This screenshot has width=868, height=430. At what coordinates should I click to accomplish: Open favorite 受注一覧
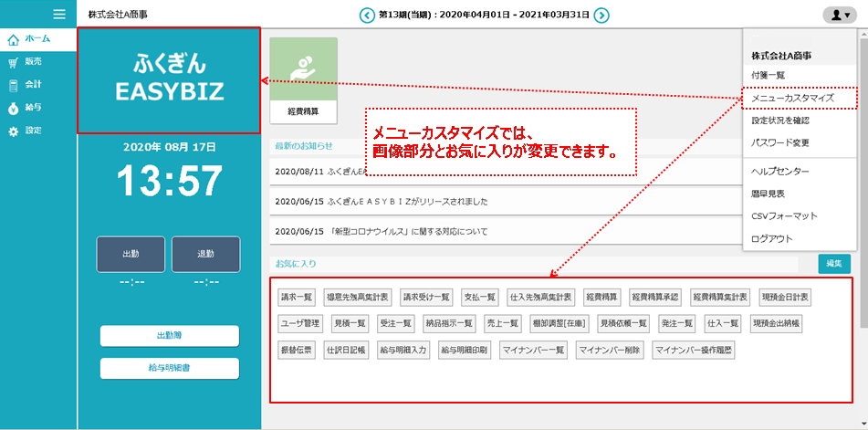(395, 323)
